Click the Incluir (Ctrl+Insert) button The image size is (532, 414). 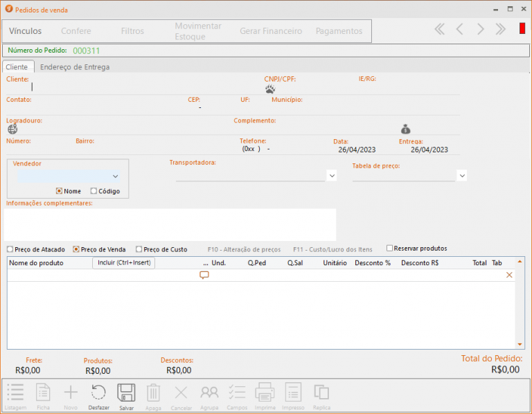[x=123, y=263]
